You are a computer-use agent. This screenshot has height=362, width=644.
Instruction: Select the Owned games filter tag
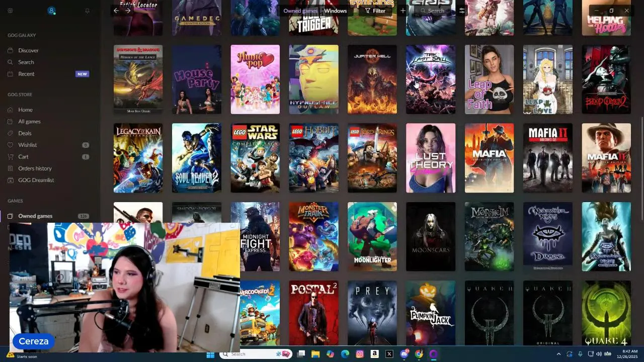[300, 11]
